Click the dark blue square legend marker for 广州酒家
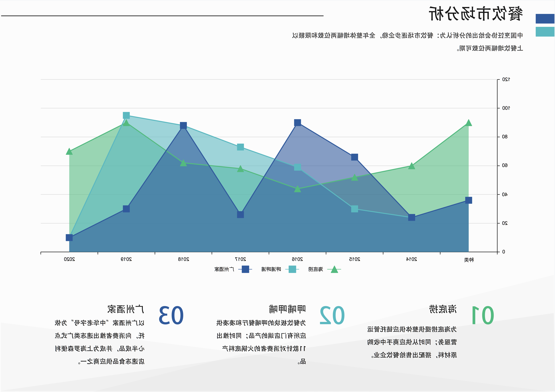This screenshot has height=392, width=555. pyautogui.click(x=245, y=269)
